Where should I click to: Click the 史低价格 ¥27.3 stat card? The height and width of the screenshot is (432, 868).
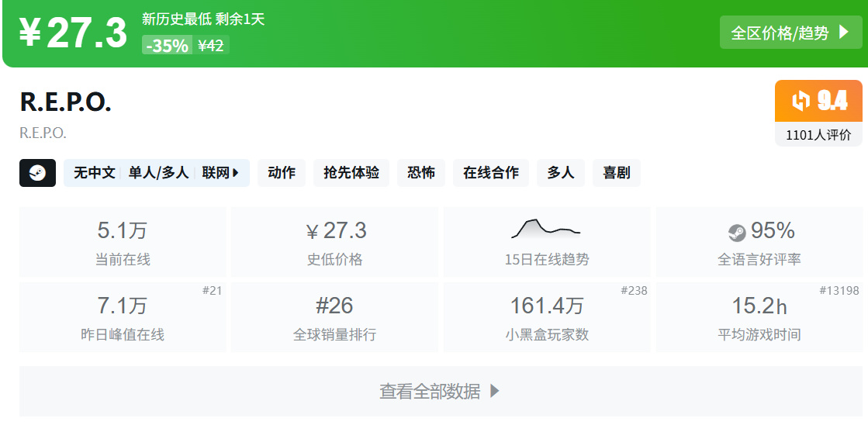coord(335,242)
